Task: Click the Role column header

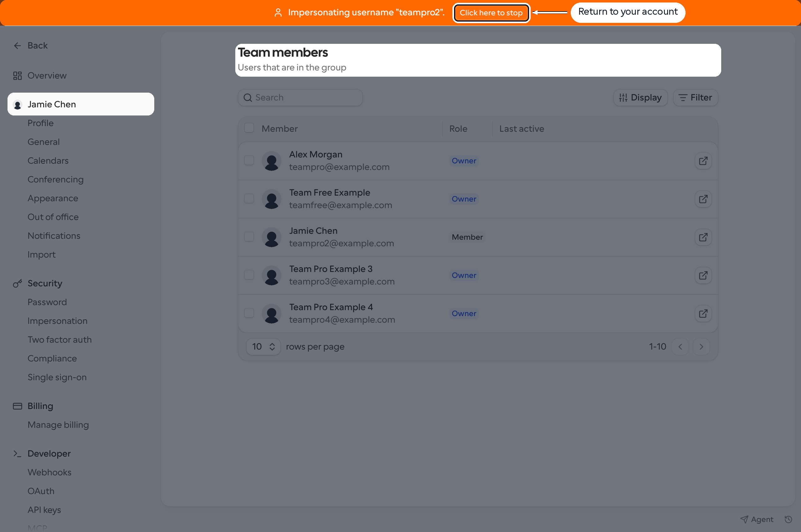Action: click(458, 129)
